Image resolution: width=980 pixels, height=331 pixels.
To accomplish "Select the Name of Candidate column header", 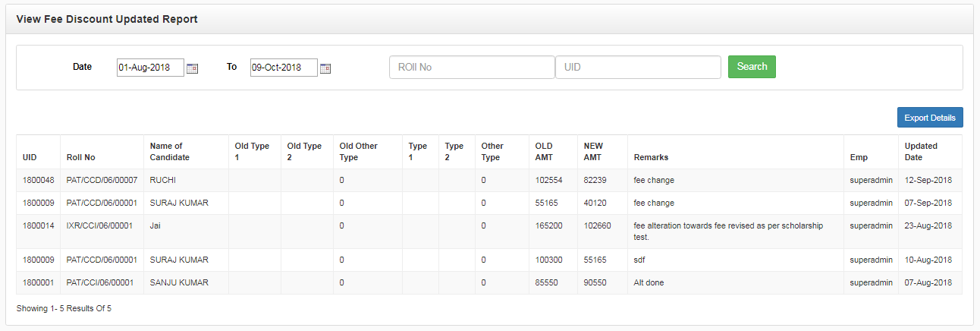I will (170, 152).
